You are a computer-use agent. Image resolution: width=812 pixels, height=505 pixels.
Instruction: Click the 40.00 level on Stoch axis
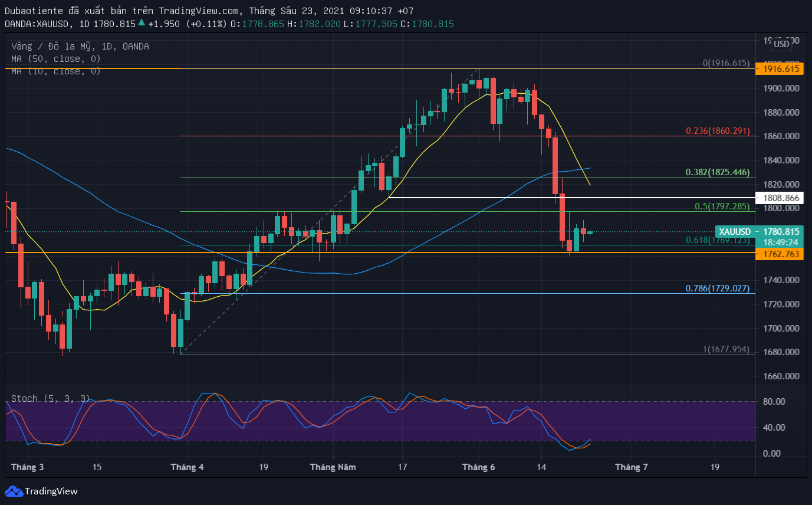(774, 428)
